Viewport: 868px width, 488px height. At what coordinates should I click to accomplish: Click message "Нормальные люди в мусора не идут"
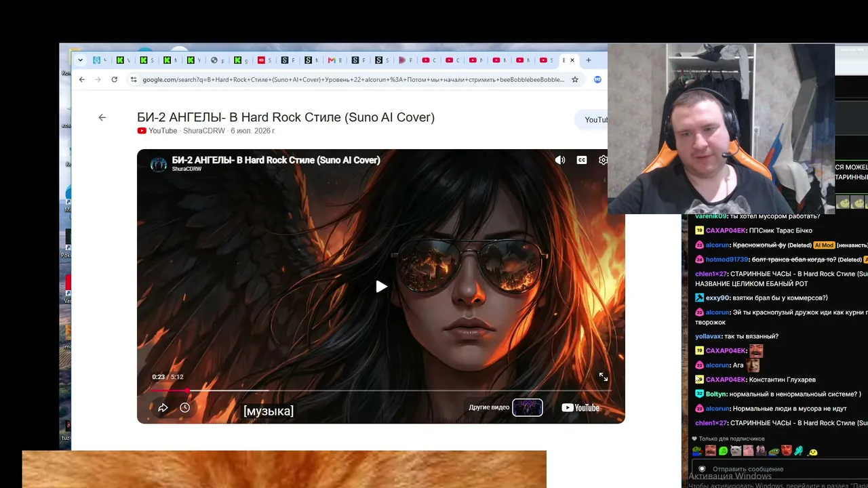point(790,409)
